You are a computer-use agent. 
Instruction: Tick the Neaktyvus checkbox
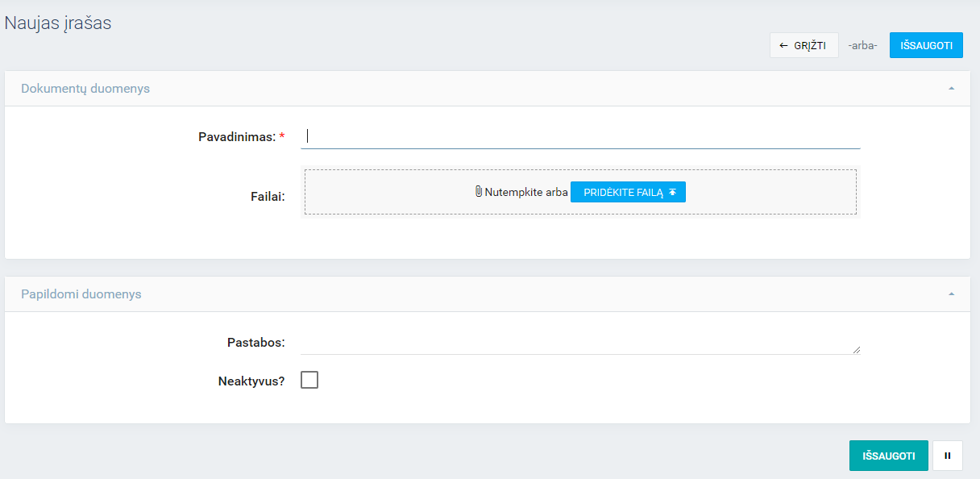click(309, 380)
